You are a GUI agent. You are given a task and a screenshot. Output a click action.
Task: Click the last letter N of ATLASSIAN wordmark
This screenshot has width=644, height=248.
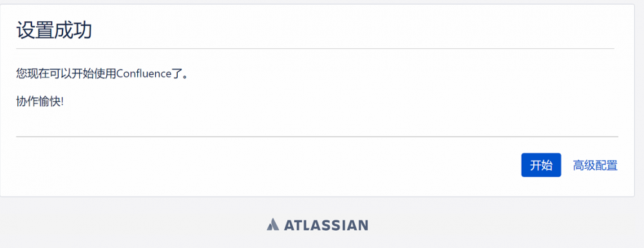tap(363, 225)
